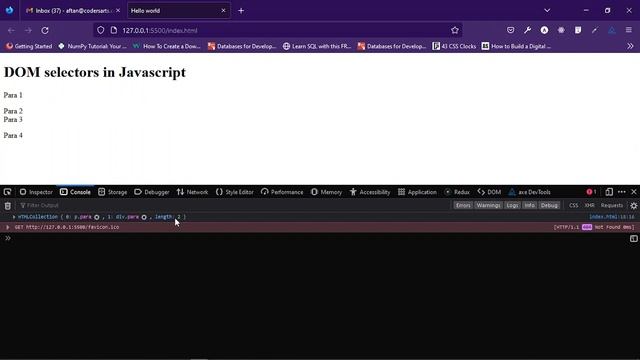Image resolution: width=640 pixels, height=360 pixels.
Task: Go back to previous page
Action: [11, 30]
